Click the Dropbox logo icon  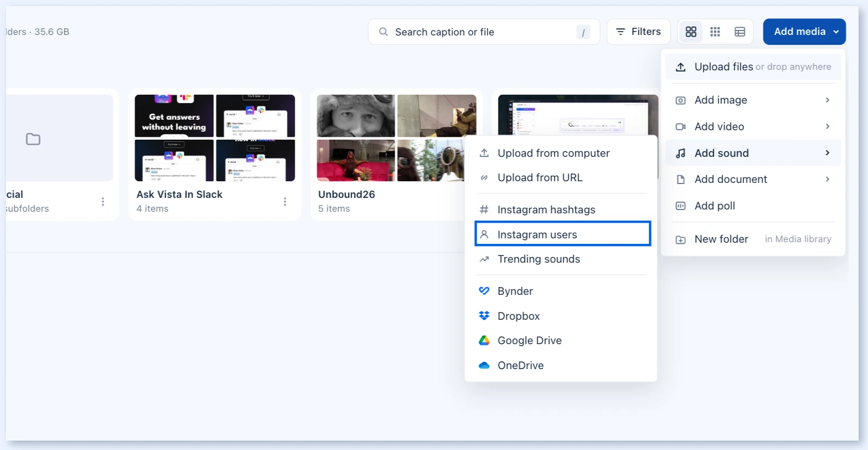point(484,316)
